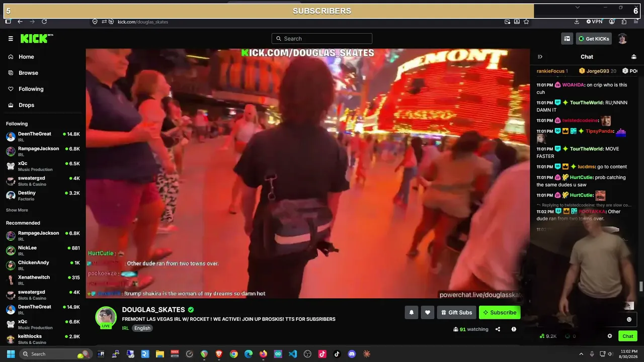Subscribe to DOUGLAS_SKATES
The width and height of the screenshot is (644, 362).
[x=500, y=312]
